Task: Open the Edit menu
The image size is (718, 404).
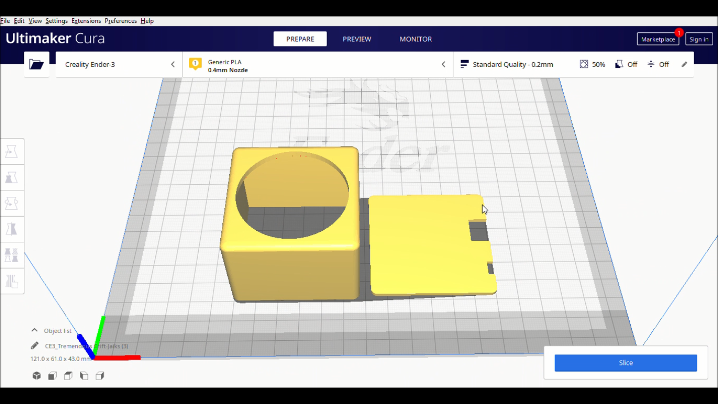Action: (19, 21)
